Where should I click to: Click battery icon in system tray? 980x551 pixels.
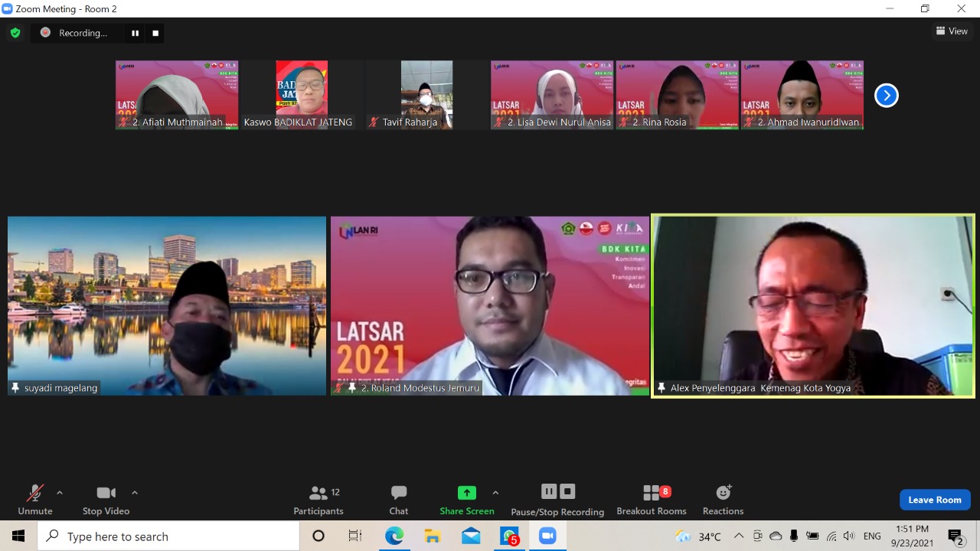pyautogui.click(x=812, y=536)
